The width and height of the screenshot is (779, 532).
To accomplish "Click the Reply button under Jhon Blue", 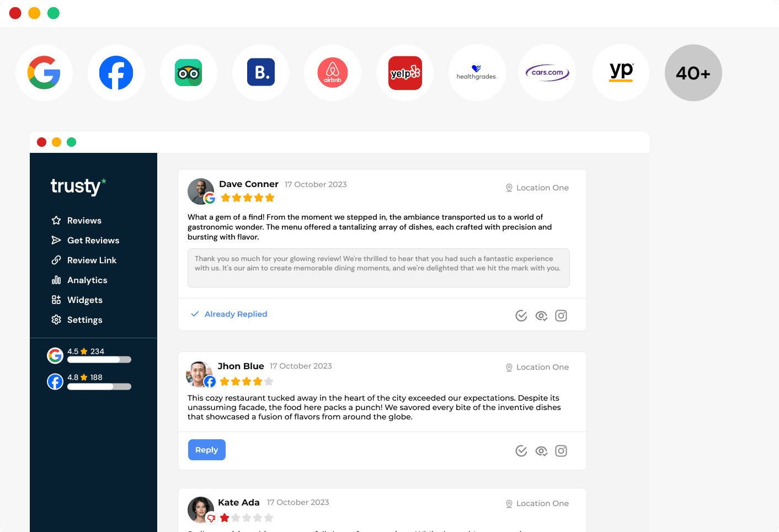I will [x=207, y=450].
